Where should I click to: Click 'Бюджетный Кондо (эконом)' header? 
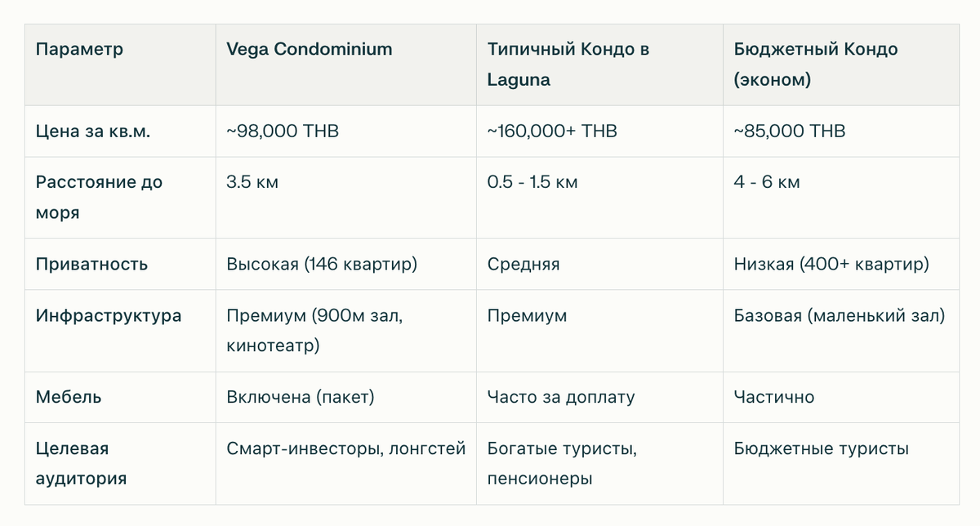coord(816,65)
